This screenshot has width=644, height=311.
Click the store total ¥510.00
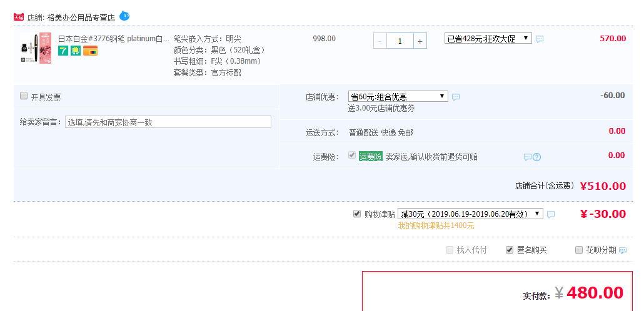(603, 186)
